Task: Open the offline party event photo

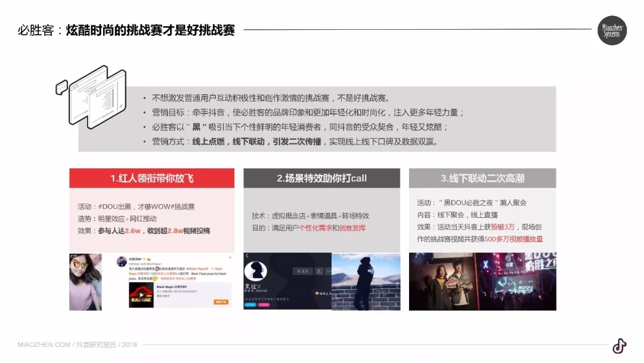Action: coord(482,281)
